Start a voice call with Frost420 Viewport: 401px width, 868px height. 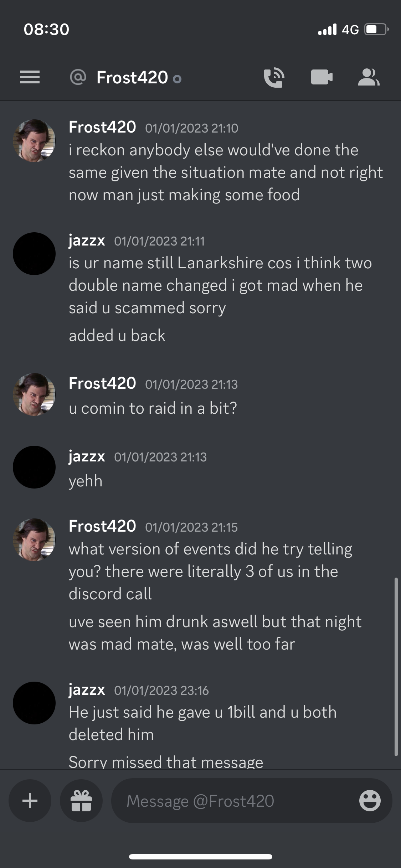click(x=274, y=77)
